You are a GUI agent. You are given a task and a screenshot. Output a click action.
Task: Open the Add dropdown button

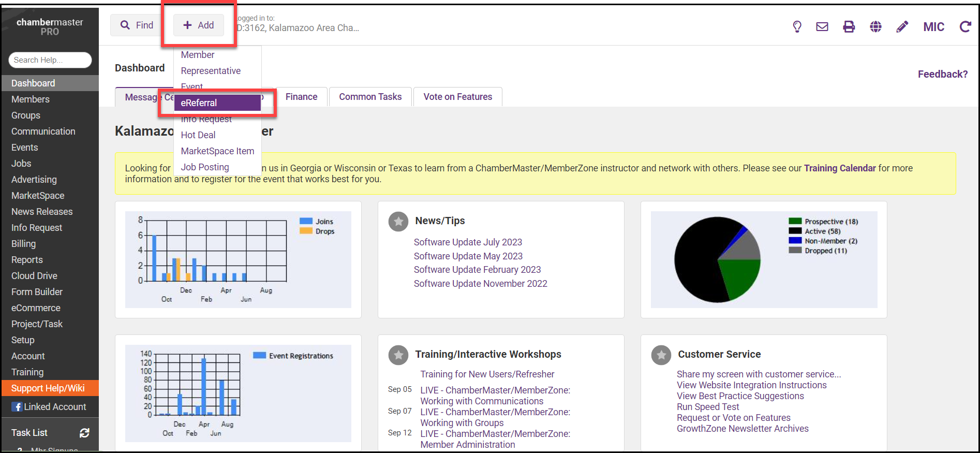point(199,25)
